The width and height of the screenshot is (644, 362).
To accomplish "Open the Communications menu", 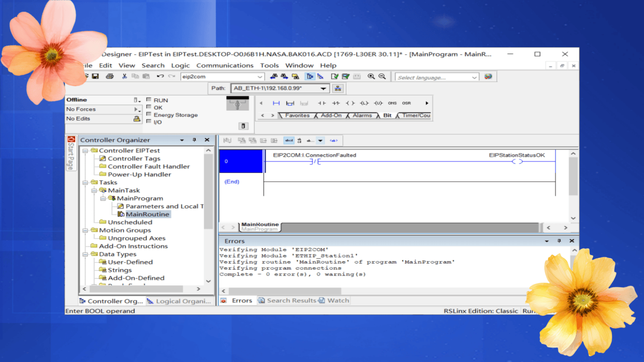I will (x=225, y=65).
